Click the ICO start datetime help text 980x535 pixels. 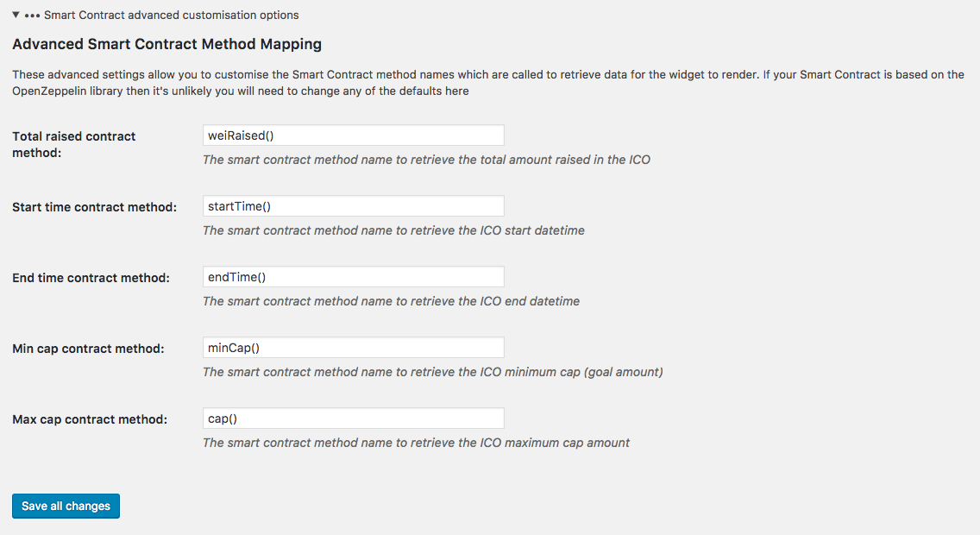393,230
